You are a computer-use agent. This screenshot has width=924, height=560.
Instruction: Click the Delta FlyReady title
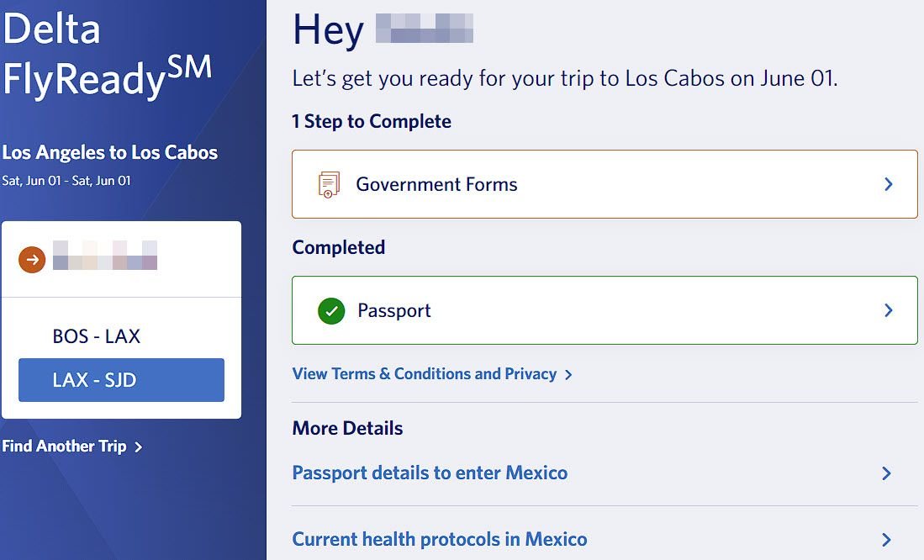click(107, 55)
